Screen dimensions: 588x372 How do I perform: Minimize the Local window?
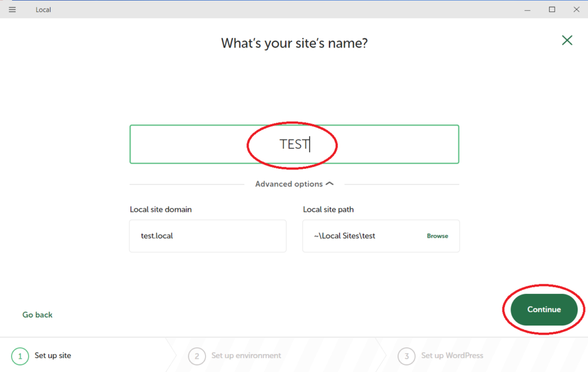pyautogui.click(x=527, y=10)
